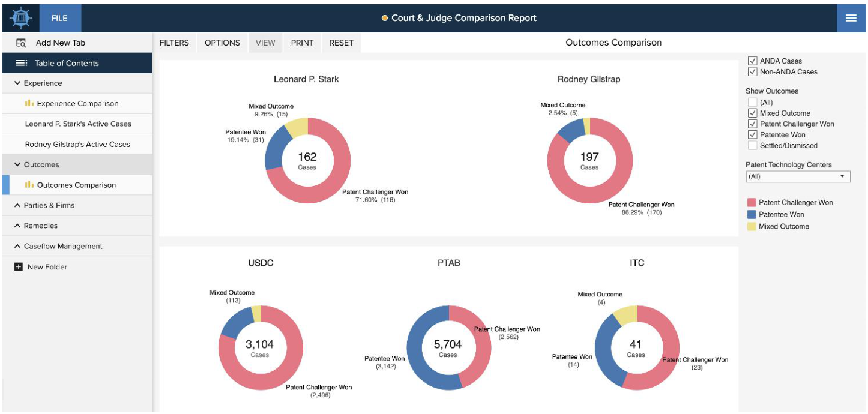Check the (All) outcomes checkbox
The width and height of the screenshot is (868, 414).
click(x=752, y=102)
